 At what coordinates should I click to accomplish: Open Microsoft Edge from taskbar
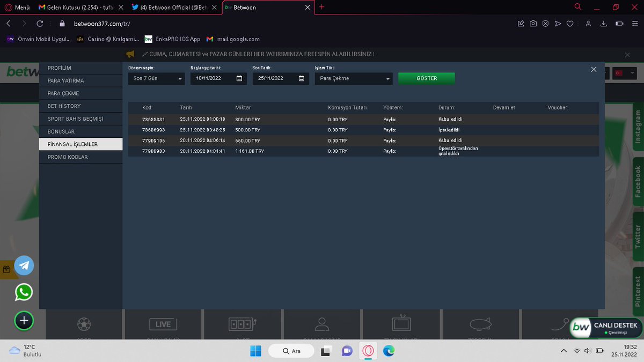[389, 351]
